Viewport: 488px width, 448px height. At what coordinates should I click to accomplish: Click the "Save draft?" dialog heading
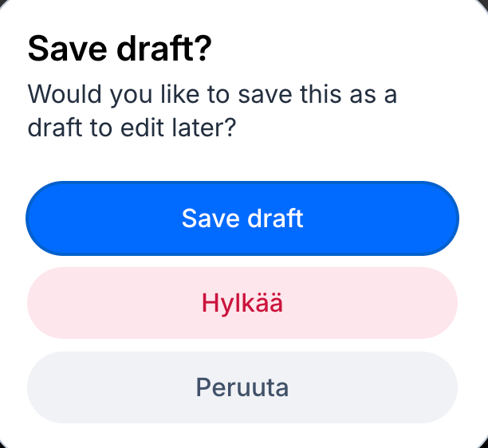(120, 49)
